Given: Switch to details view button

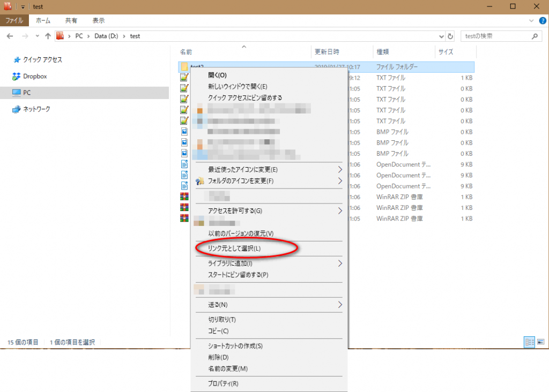Looking at the screenshot, I should click(x=529, y=342).
